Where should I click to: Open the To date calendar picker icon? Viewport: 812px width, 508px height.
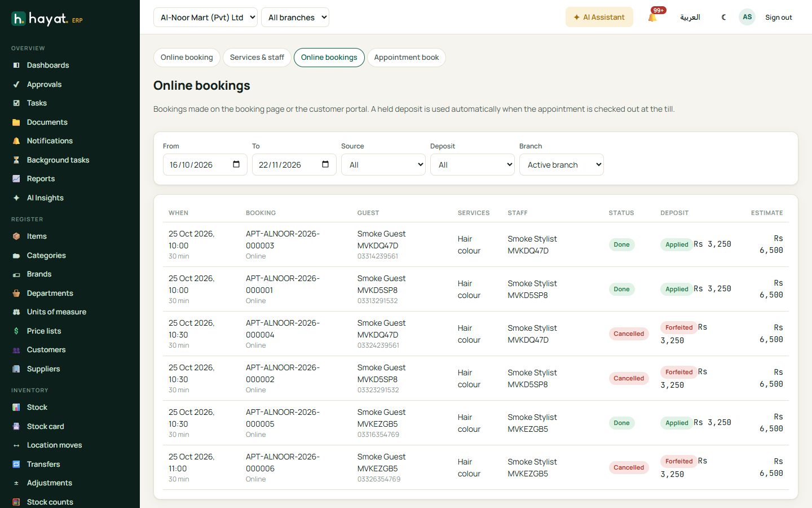click(325, 164)
